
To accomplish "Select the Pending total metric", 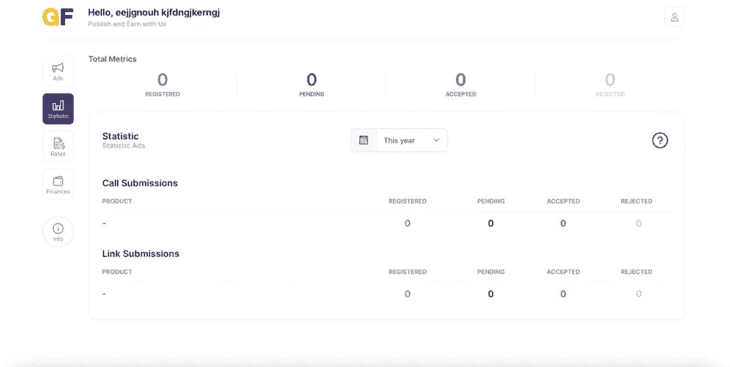I will 311,84.
